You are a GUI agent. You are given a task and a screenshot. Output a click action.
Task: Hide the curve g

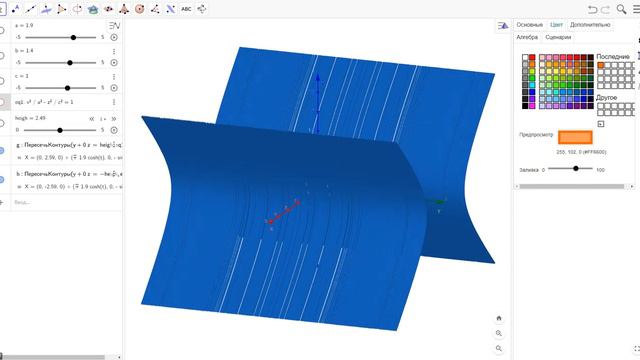2,151
